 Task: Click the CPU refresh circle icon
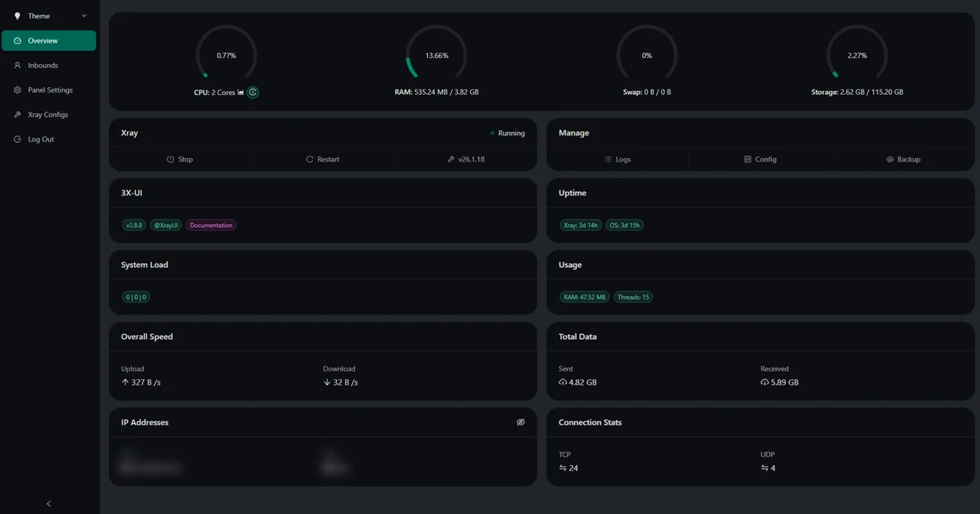[x=253, y=92]
